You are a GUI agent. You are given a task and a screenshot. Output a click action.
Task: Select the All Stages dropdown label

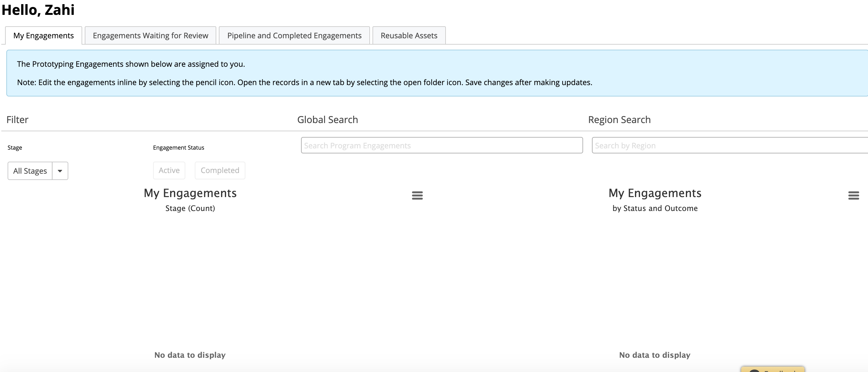click(30, 171)
